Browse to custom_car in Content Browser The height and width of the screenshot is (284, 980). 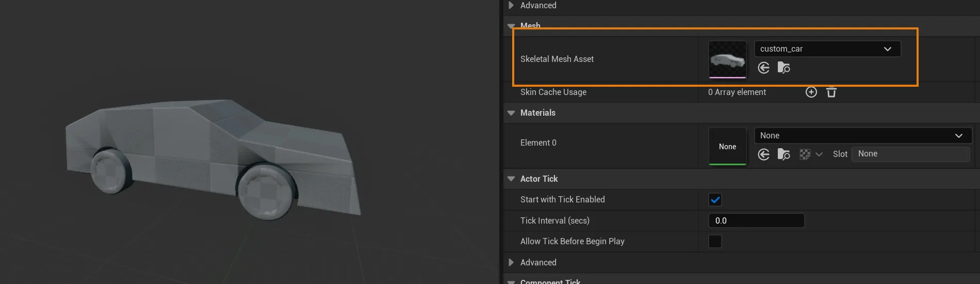pyautogui.click(x=784, y=68)
